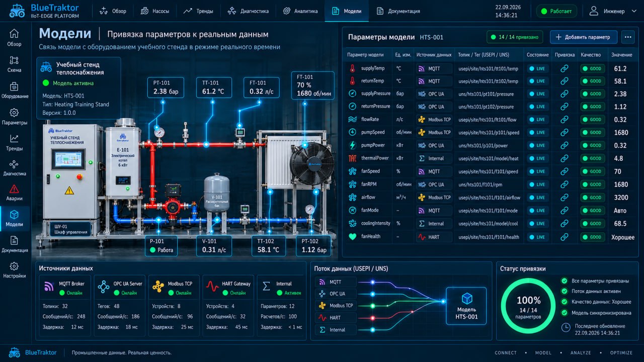Click the thermometer icon beside returnTemp
Screen dimensions: 644x362
point(352,81)
